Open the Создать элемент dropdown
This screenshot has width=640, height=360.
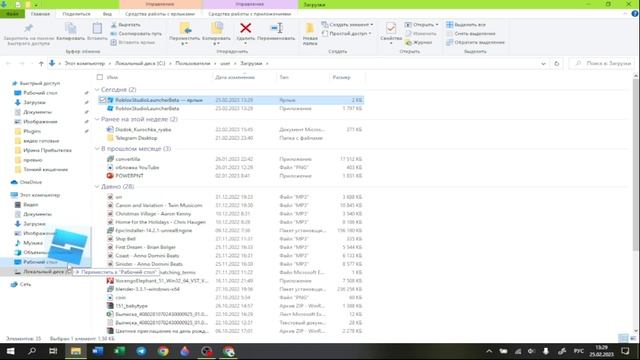tap(347, 25)
